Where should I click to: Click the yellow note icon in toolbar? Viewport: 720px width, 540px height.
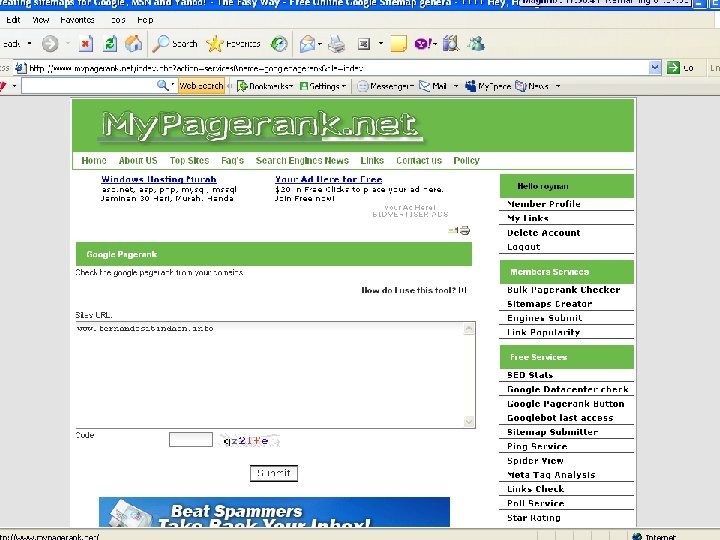pos(398,44)
